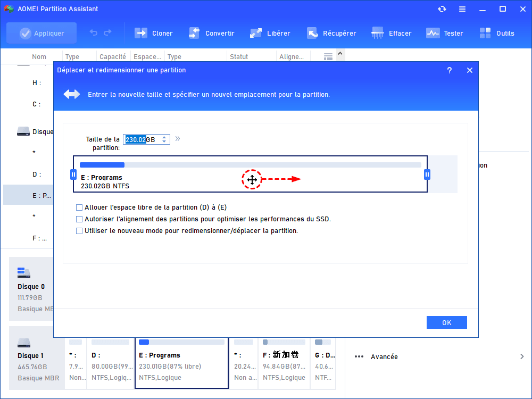
Task: Select the 7.9... unallocated partition block
Action: pyautogui.click(x=76, y=363)
